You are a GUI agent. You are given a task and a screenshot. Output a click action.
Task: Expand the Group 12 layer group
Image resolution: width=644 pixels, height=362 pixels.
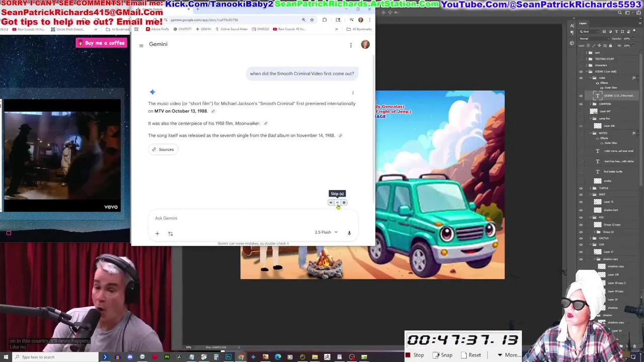click(595, 232)
